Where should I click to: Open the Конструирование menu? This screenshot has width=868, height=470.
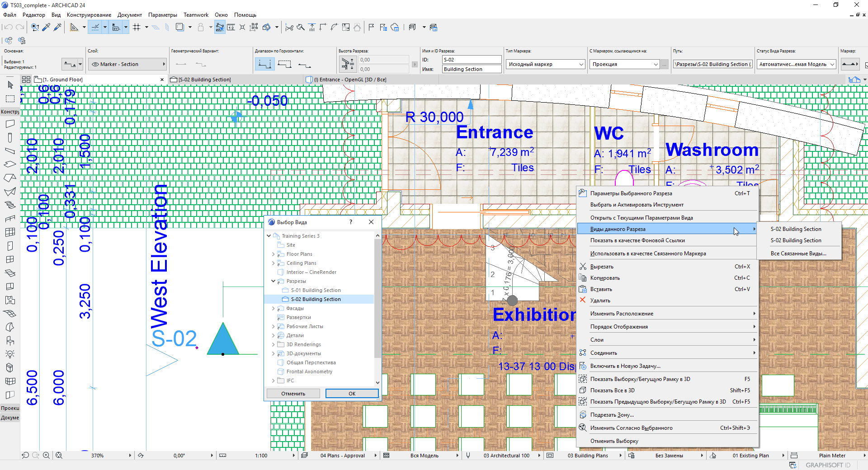tap(89, 15)
